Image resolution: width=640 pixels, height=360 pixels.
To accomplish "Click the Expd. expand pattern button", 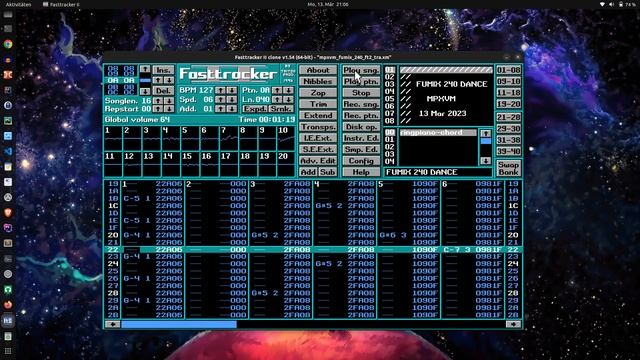I will tap(255, 109).
